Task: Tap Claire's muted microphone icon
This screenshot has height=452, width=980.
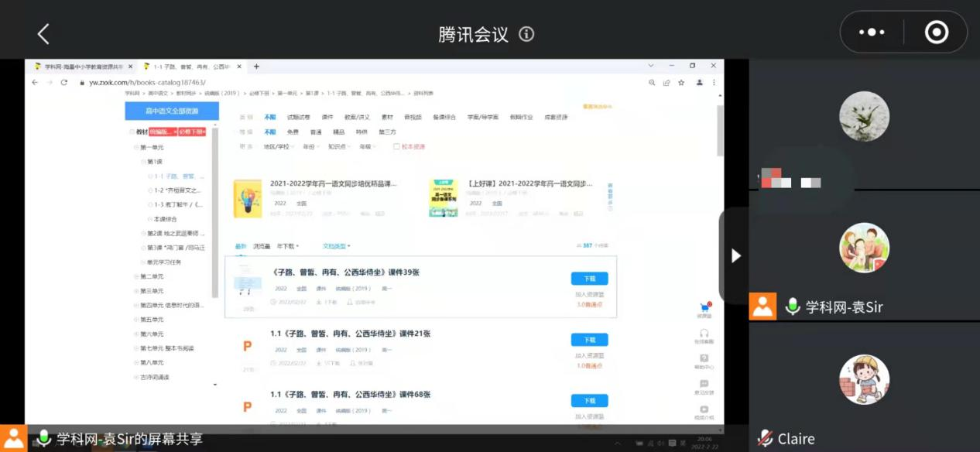Action: pyautogui.click(x=766, y=438)
